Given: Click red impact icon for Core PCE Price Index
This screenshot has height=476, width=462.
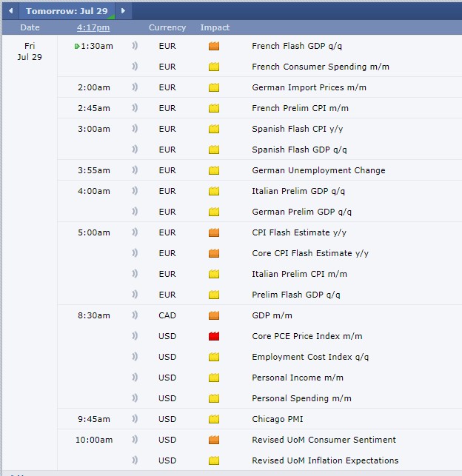Looking at the screenshot, I should (214, 336).
